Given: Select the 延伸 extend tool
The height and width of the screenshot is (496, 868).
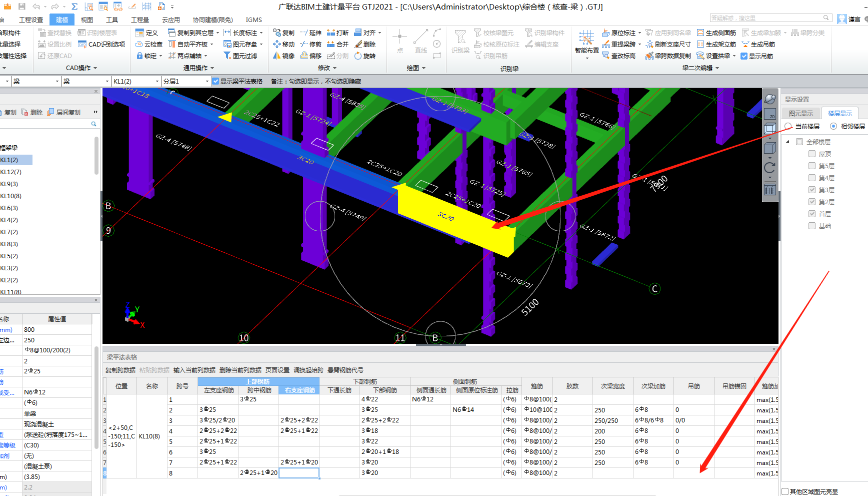Looking at the screenshot, I should click(x=310, y=33).
